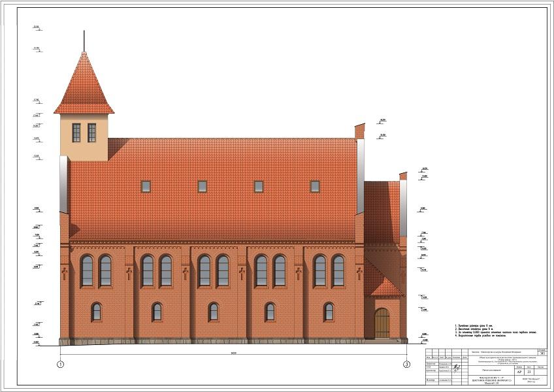Click the wooden arched entrance door

382,323
